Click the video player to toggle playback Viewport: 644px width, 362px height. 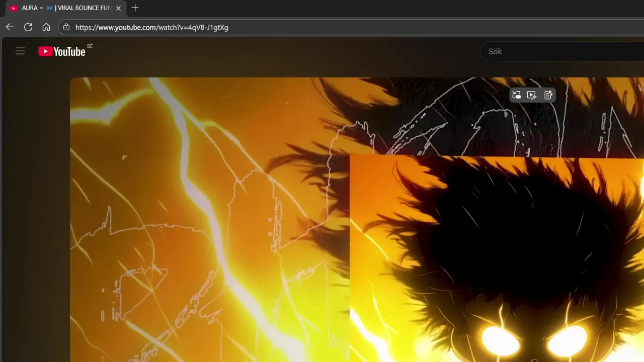(x=357, y=220)
